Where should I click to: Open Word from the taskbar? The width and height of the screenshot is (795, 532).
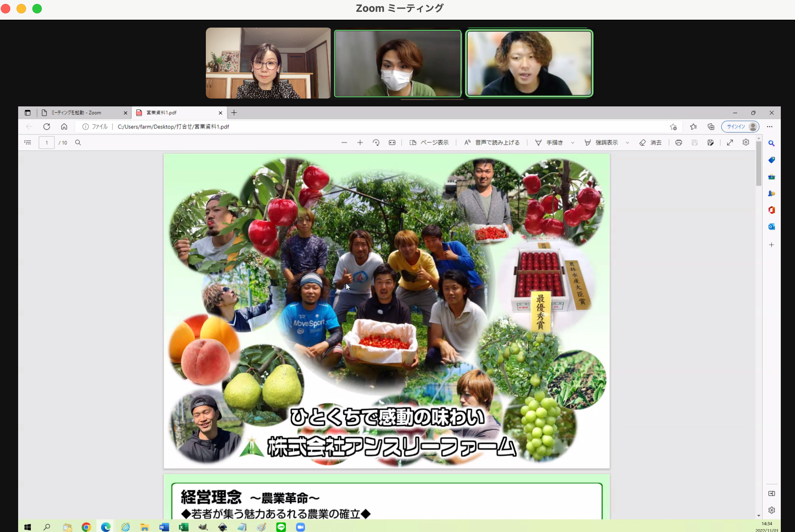164,527
